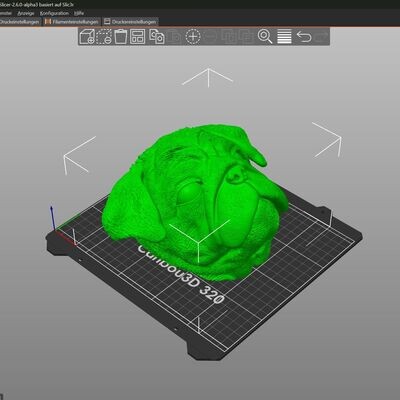Viewport: 400px width, 400px height.
Task: Switch to the Druckeinstellungen tab
Action: 20,22
